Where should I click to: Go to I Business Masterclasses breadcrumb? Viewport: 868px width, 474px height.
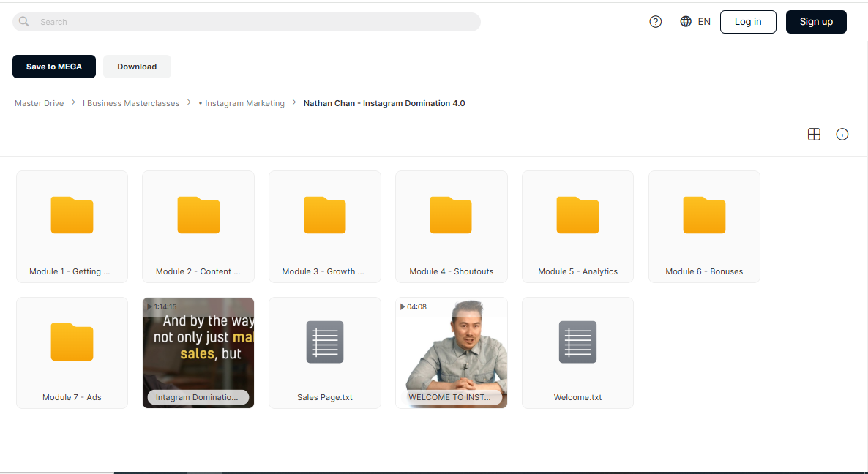click(131, 103)
